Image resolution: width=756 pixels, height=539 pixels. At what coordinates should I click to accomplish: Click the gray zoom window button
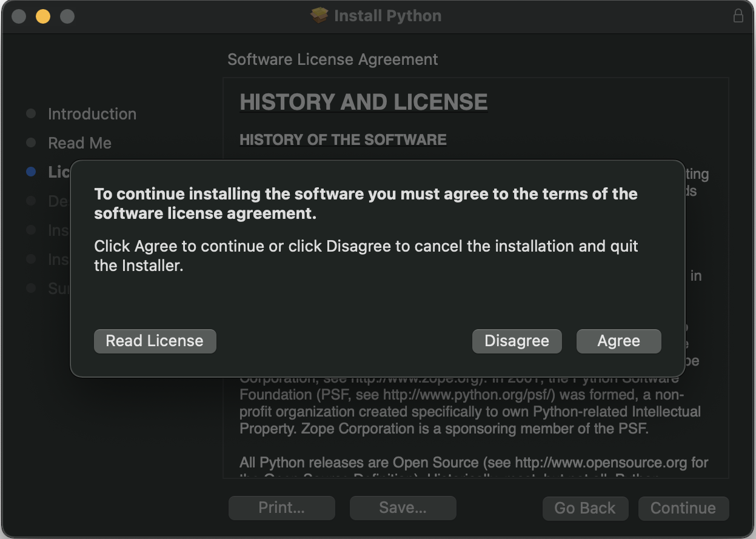click(x=67, y=16)
